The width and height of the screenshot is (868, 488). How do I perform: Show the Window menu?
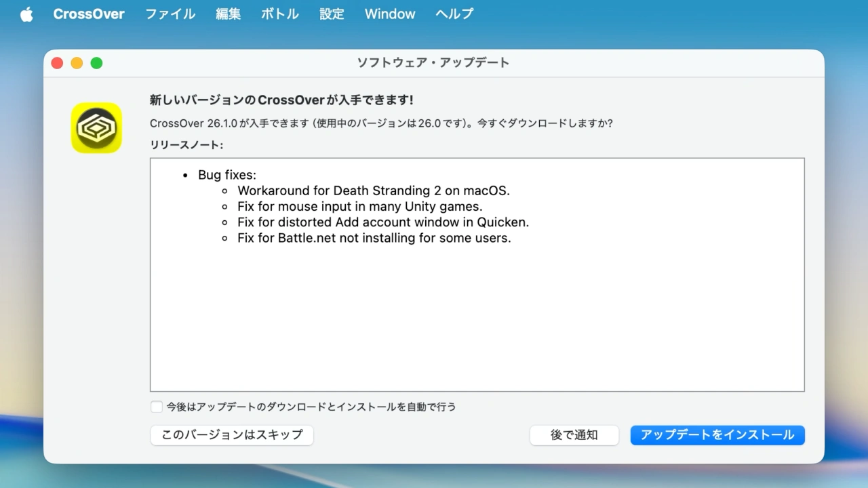coord(390,14)
